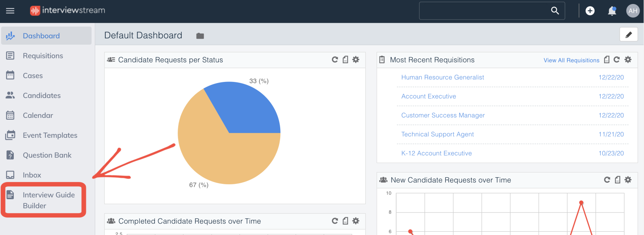The height and width of the screenshot is (235, 644).
Task: Click the red peak point on the line chart
Action: coord(581,202)
